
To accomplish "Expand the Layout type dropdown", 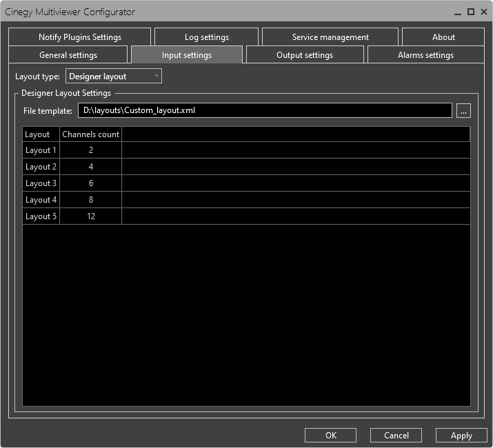I will [x=114, y=76].
